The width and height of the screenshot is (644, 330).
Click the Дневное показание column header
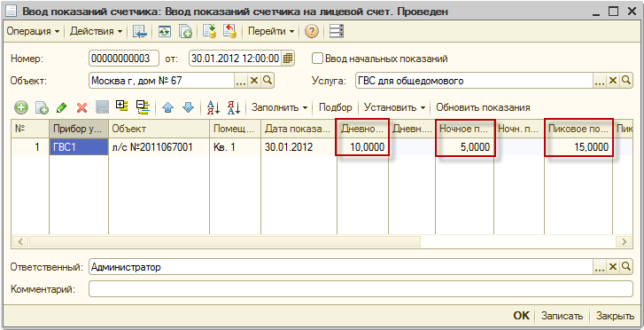(x=362, y=130)
